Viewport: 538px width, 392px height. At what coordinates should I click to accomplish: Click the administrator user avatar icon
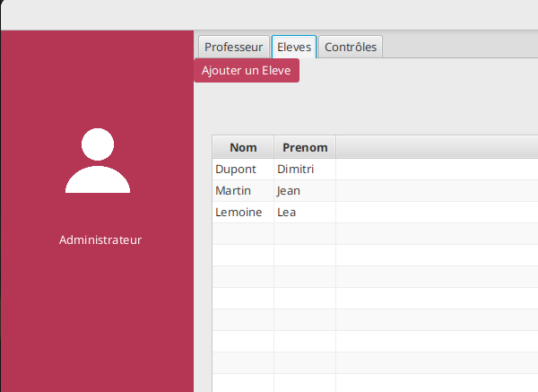point(98,161)
